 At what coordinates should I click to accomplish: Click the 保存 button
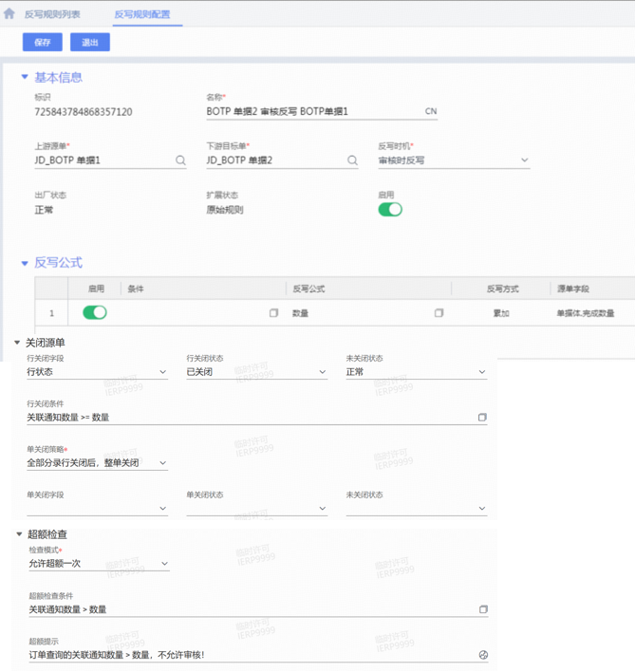click(43, 42)
